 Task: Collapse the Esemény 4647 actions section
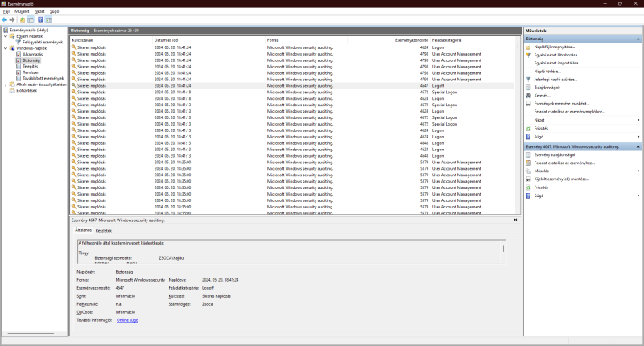[x=638, y=146]
